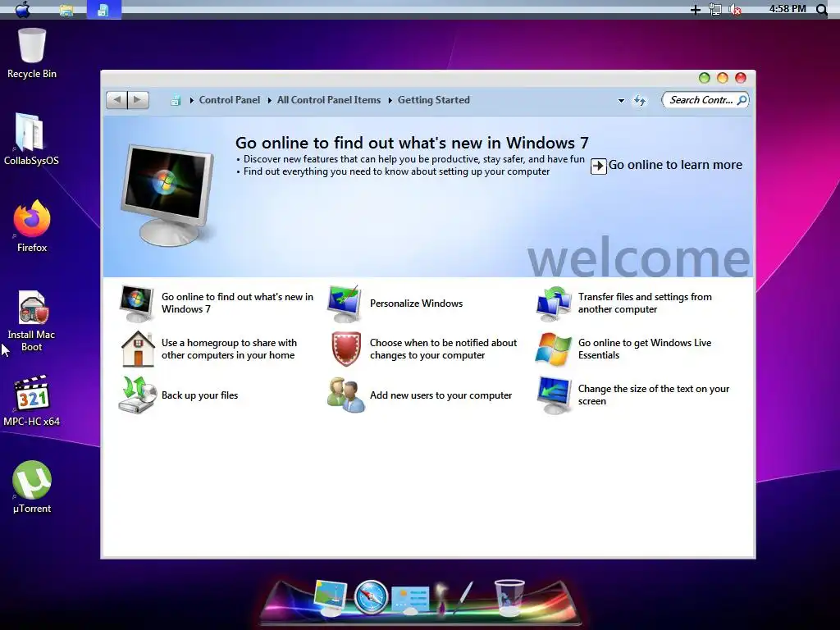Click the Add new users people icon

click(345, 395)
